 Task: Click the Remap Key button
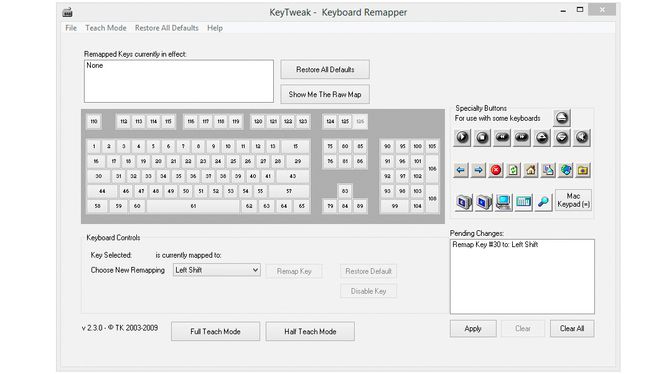294,271
